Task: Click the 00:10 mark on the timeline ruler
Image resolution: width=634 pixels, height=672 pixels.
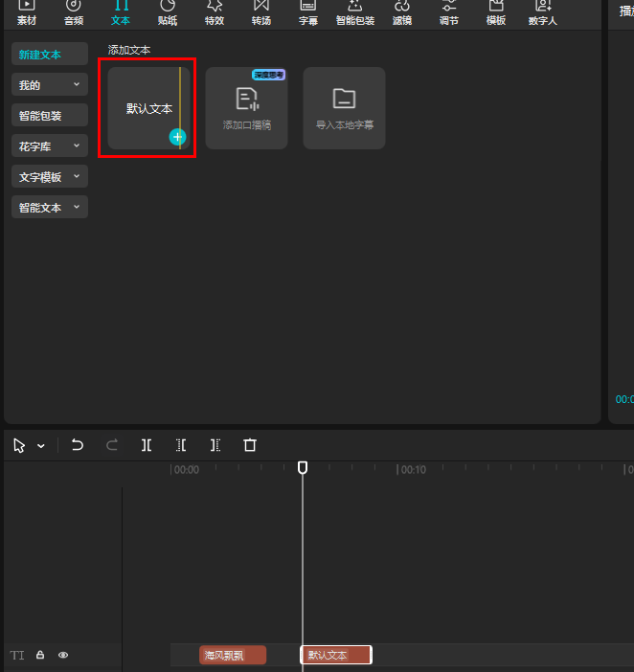Action: click(413, 470)
